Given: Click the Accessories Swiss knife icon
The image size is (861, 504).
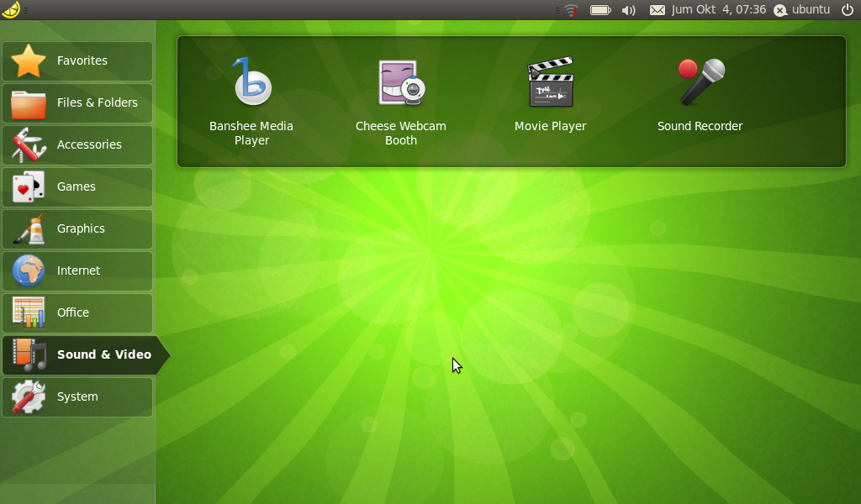Looking at the screenshot, I should click(x=29, y=144).
